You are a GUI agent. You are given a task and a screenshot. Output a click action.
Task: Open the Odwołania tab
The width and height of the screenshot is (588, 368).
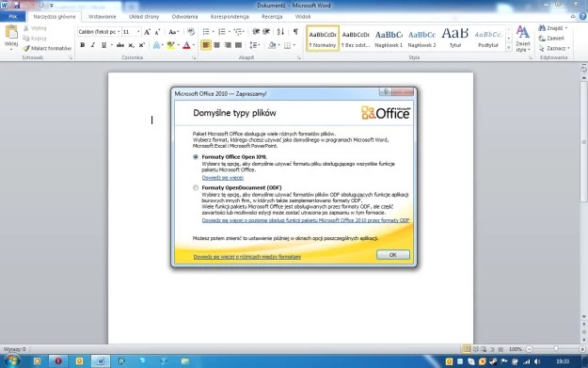tap(184, 17)
